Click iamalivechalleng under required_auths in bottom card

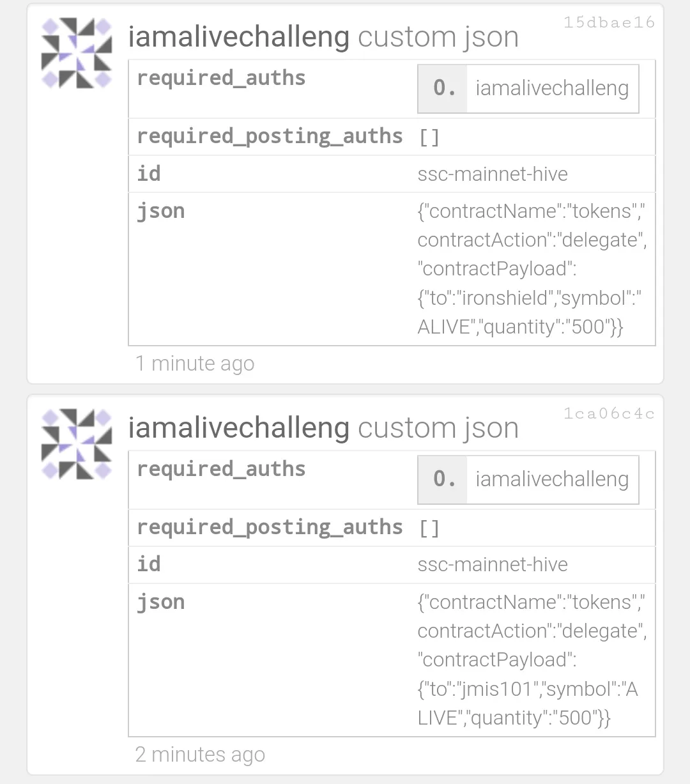[552, 479]
